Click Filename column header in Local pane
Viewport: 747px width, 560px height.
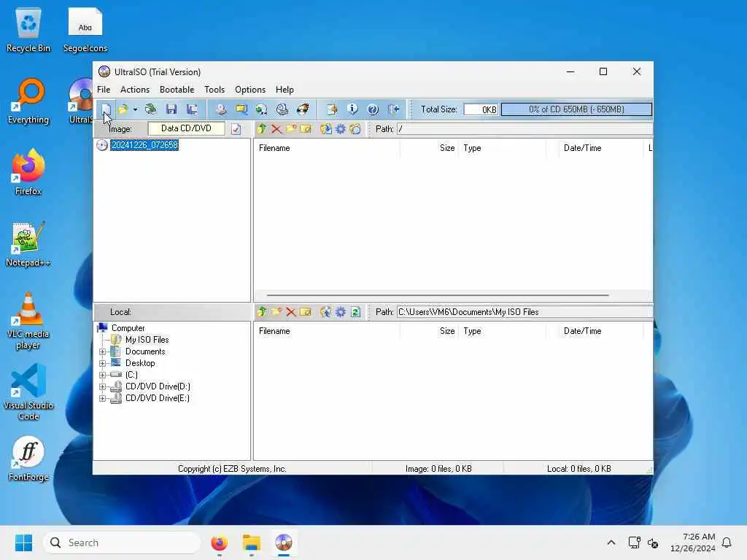click(327, 331)
